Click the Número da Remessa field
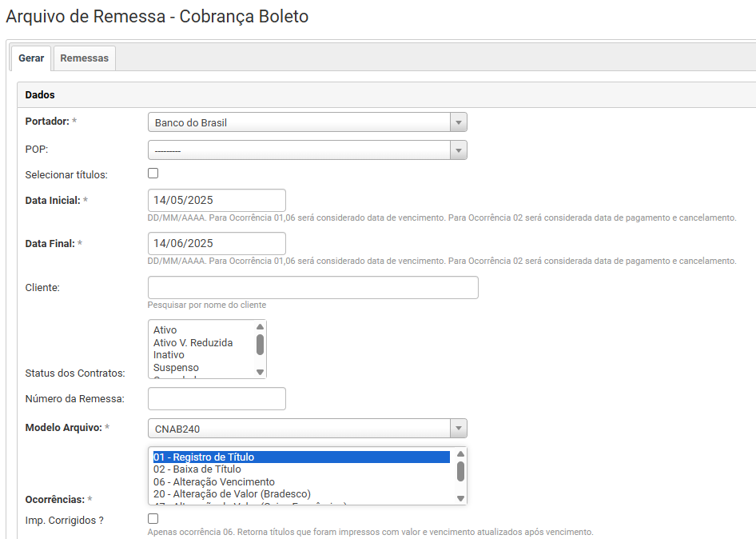 (217, 398)
